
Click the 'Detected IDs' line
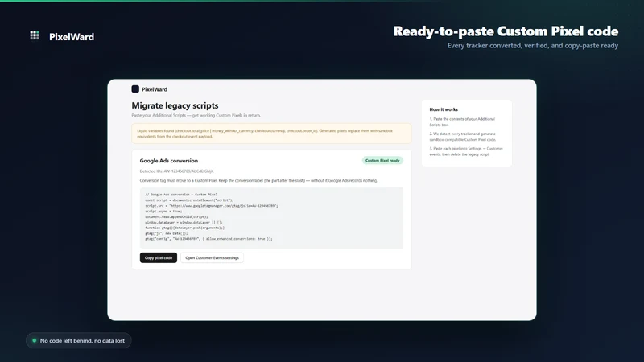click(176, 171)
